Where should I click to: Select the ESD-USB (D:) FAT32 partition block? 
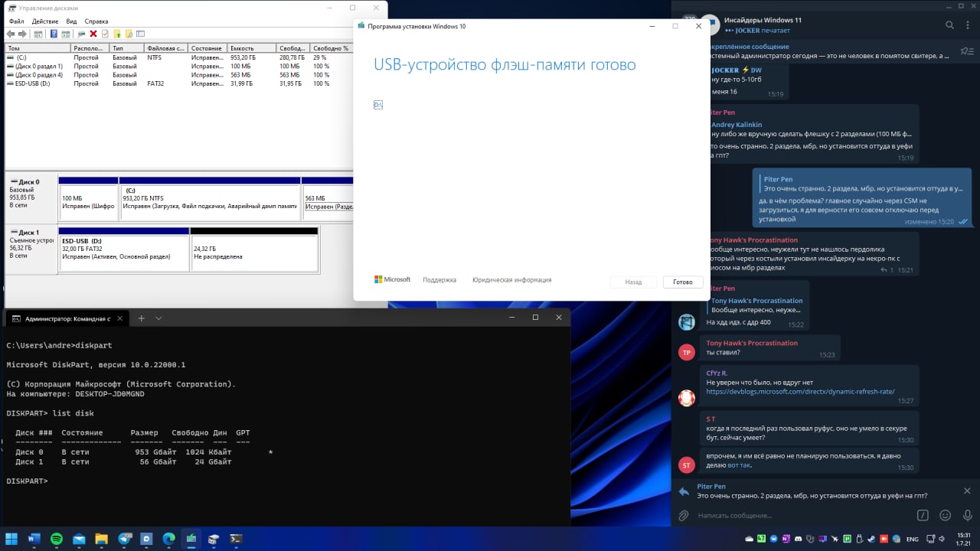coord(124,249)
